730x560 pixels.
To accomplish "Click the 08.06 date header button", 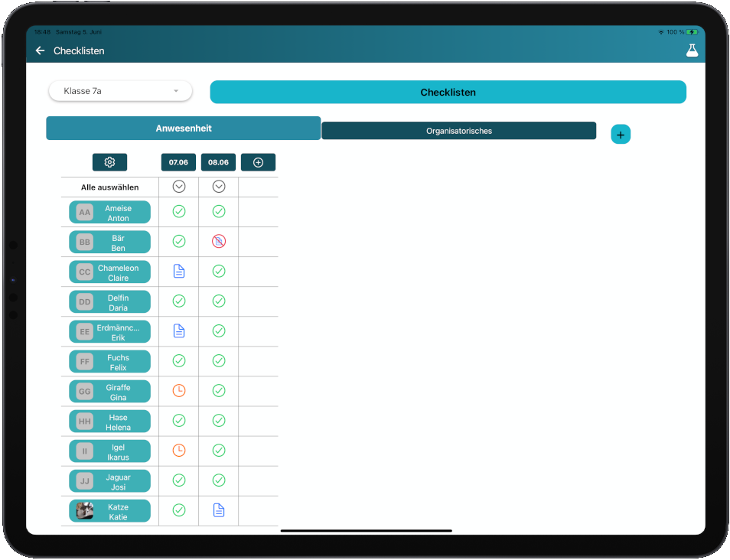I will (x=218, y=162).
